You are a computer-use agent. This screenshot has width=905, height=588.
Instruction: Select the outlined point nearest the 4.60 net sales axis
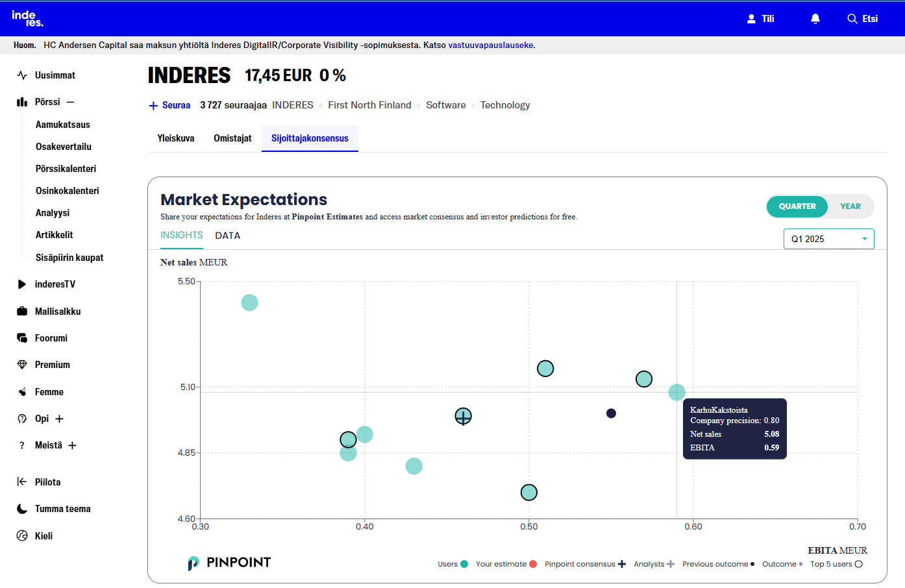click(529, 493)
